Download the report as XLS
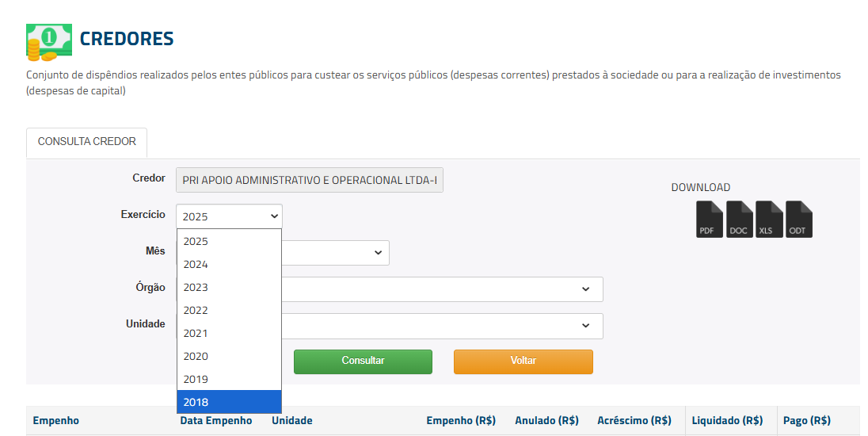 pos(769,220)
